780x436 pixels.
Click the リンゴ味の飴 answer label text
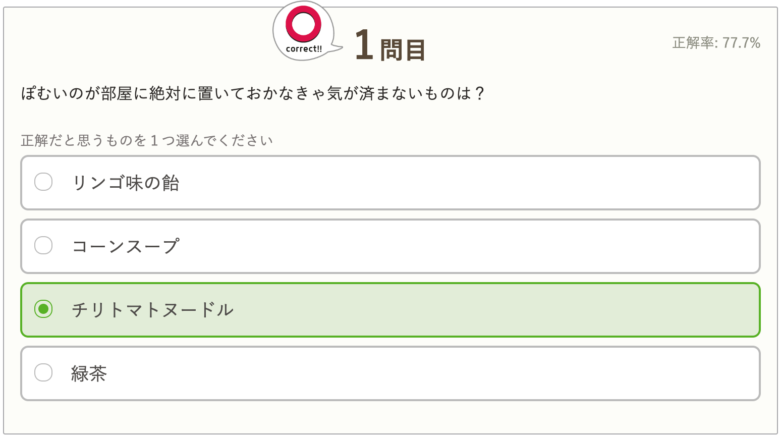coord(125,183)
